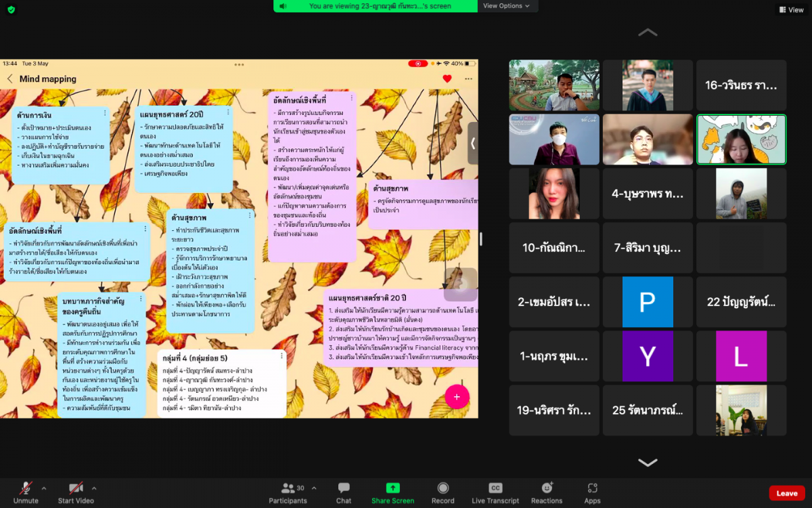This screenshot has width=812, height=508.
Task: Click the แผนยุทธศาสตร์ชาติ 20 ปี pink card heading
Action: (x=367, y=298)
